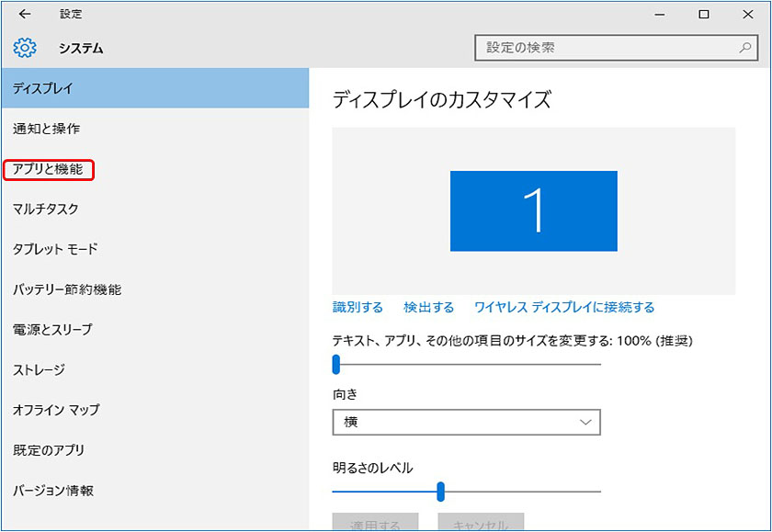
Task: Click the キャンセル button
Action: click(481, 522)
